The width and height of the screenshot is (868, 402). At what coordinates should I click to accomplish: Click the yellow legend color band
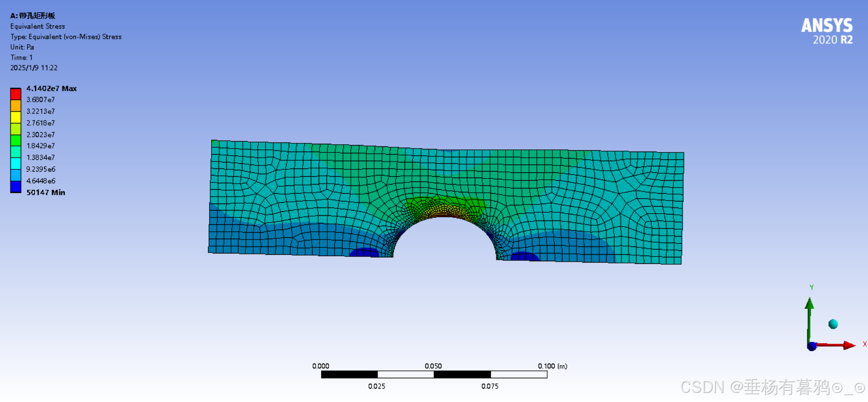pos(16,117)
